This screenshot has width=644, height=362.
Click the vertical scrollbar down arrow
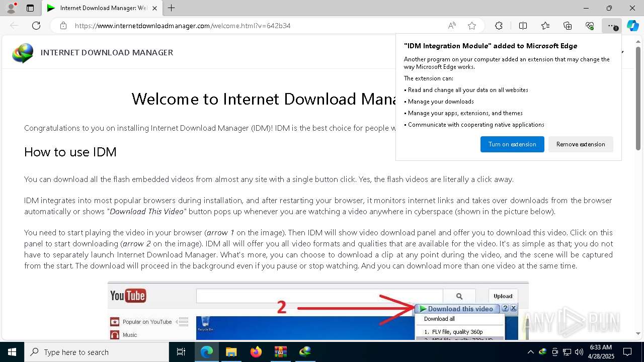[638, 333]
